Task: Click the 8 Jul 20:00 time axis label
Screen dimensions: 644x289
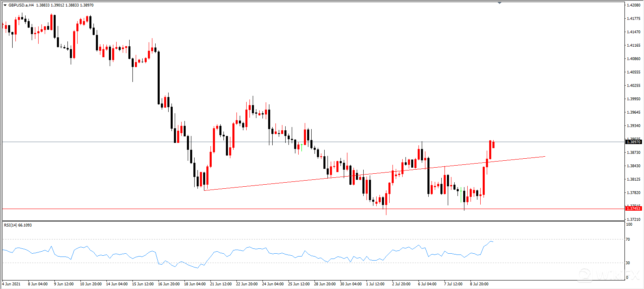Action: (x=479, y=284)
